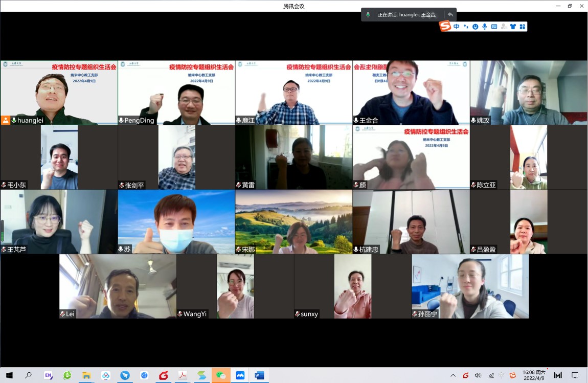Open the Word app in taskbar
Viewport: 588px width, 383px height.
point(259,375)
